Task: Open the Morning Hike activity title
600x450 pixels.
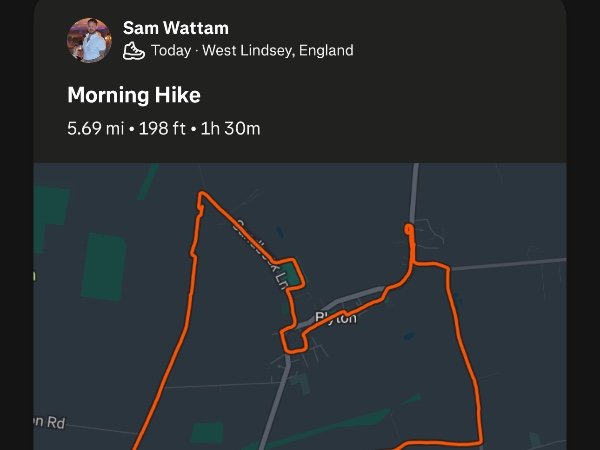Action: click(134, 96)
